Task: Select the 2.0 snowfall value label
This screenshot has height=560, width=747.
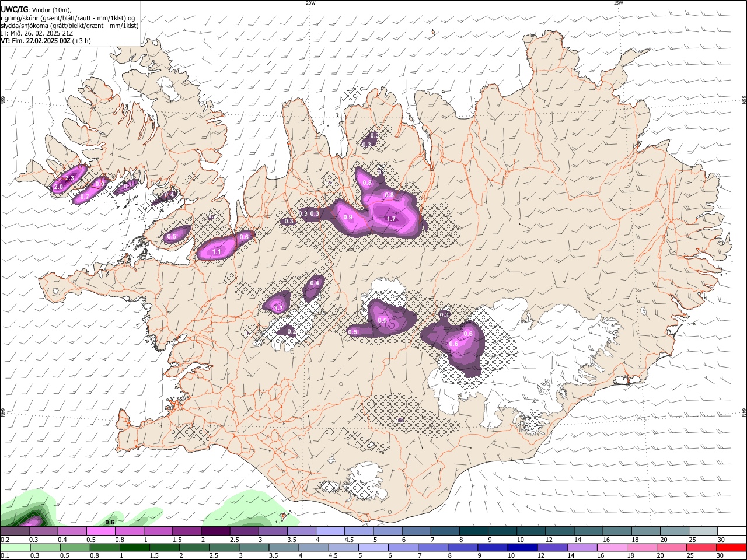Action: pos(58,187)
